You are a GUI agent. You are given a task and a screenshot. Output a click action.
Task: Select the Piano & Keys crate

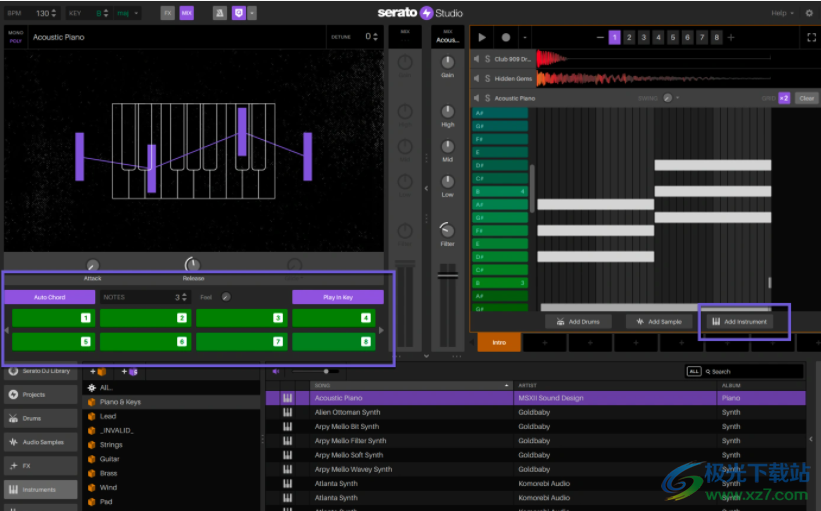pos(172,402)
